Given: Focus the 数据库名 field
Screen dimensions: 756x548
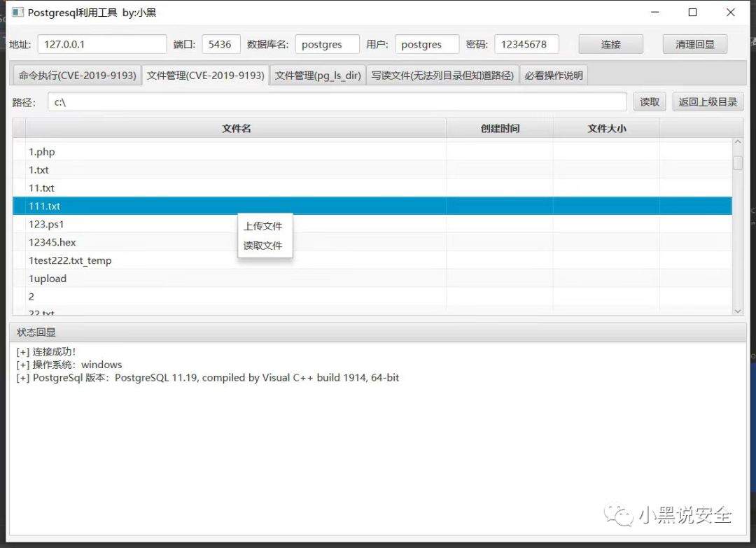Looking at the screenshot, I should [328, 44].
